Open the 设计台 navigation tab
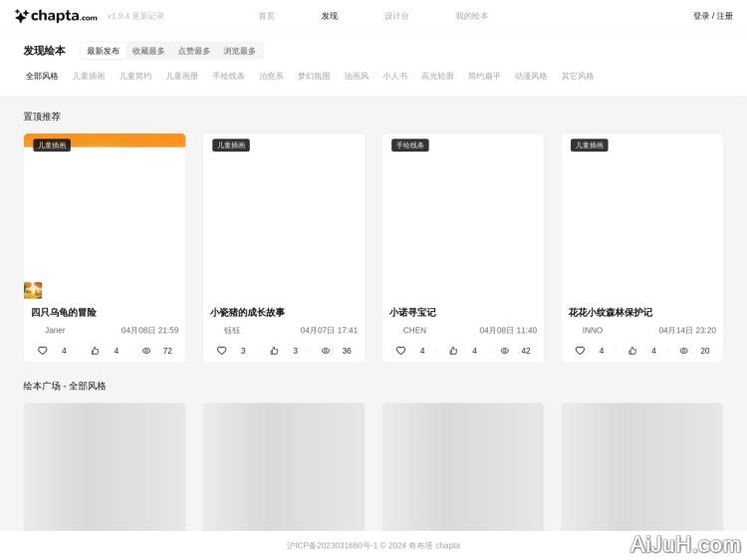The height and width of the screenshot is (560, 747). pos(396,16)
